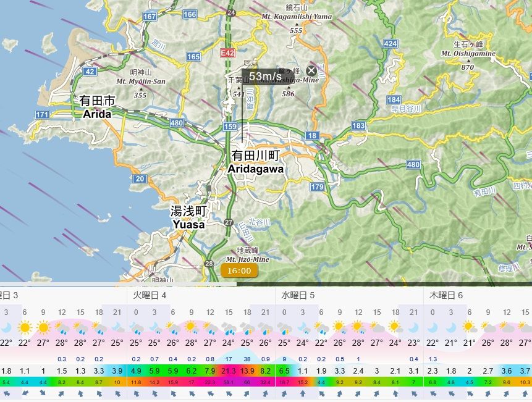Image resolution: width=532 pixels, height=402 pixels.
Task: Click the Yuasa town label on the map
Action: tap(188, 217)
